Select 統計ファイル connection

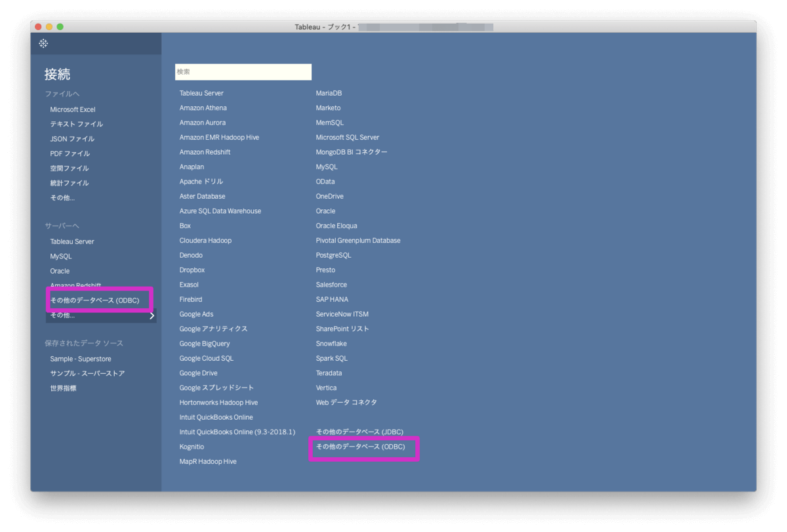70,183
